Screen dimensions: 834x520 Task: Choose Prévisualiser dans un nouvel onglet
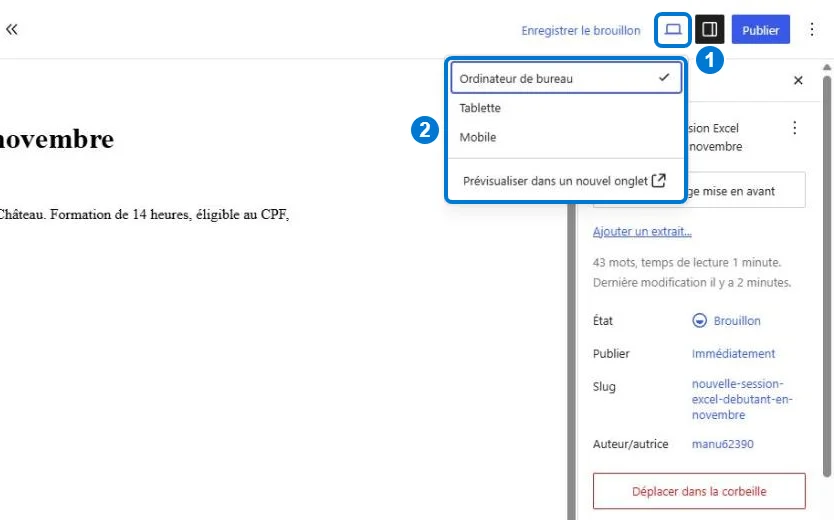tap(566, 181)
